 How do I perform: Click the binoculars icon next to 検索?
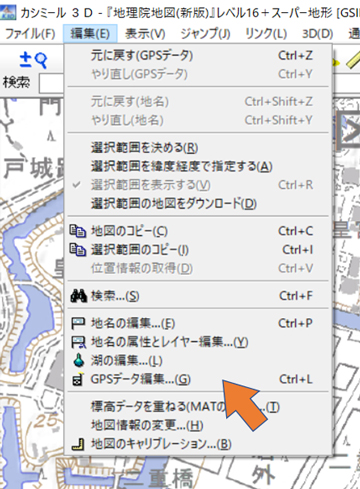tap(79, 296)
